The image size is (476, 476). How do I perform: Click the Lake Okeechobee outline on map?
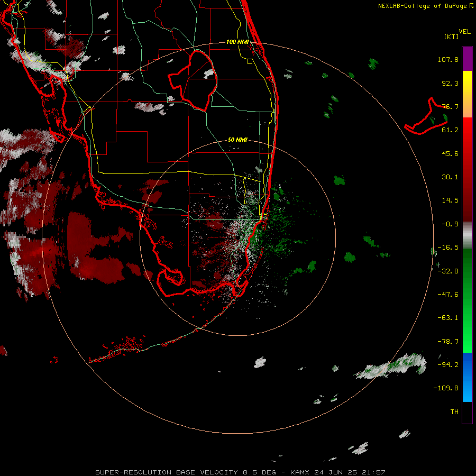pos(193,80)
